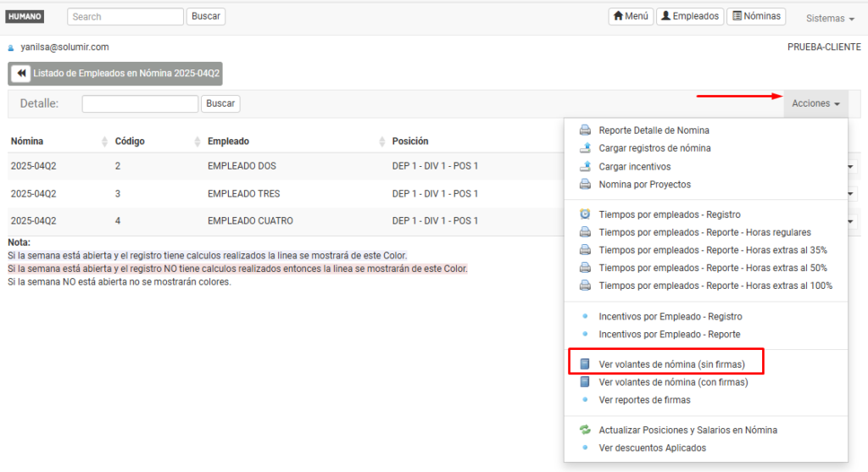Open row dropdown for EMPLEADO DOS

(850, 167)
